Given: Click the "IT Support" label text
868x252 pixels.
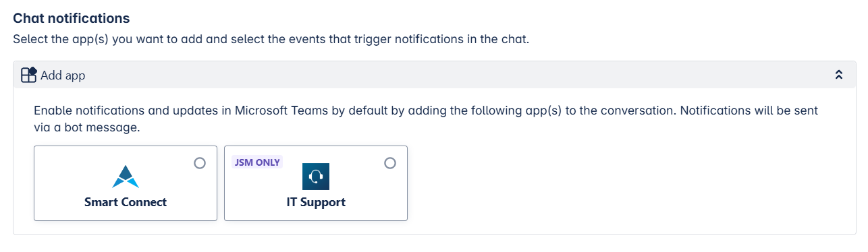Looking at the screenshot, I should point(316,202).
